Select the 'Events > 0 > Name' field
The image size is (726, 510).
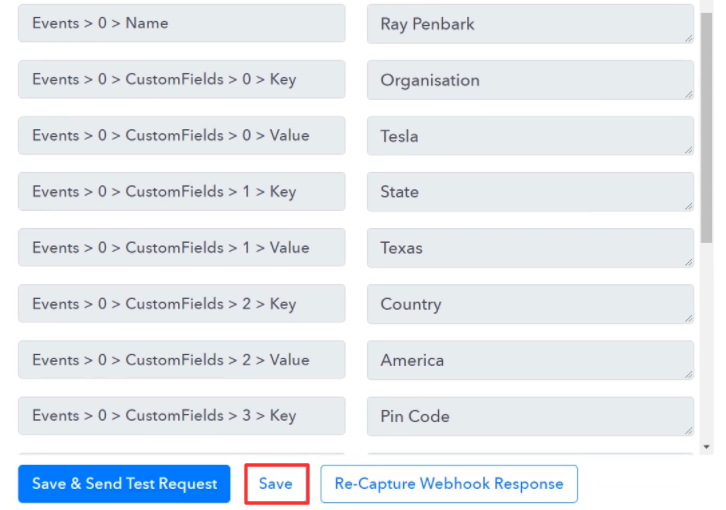[x=182, y=23]
